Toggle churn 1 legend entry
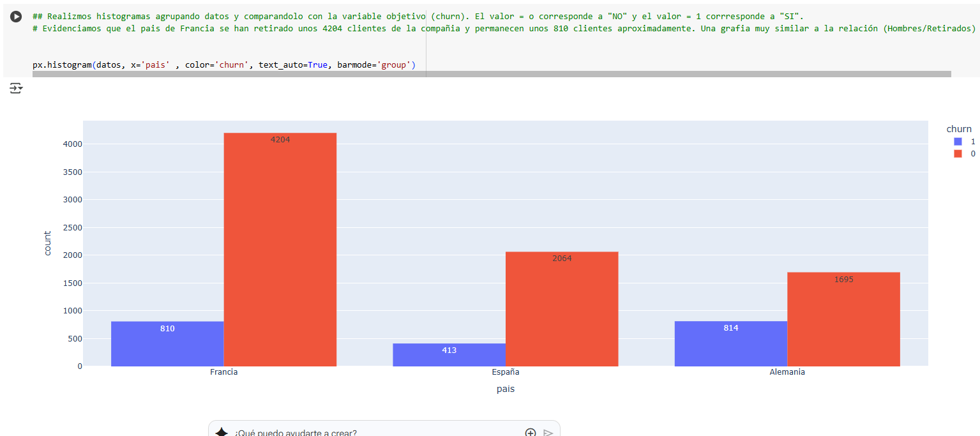 964,141
